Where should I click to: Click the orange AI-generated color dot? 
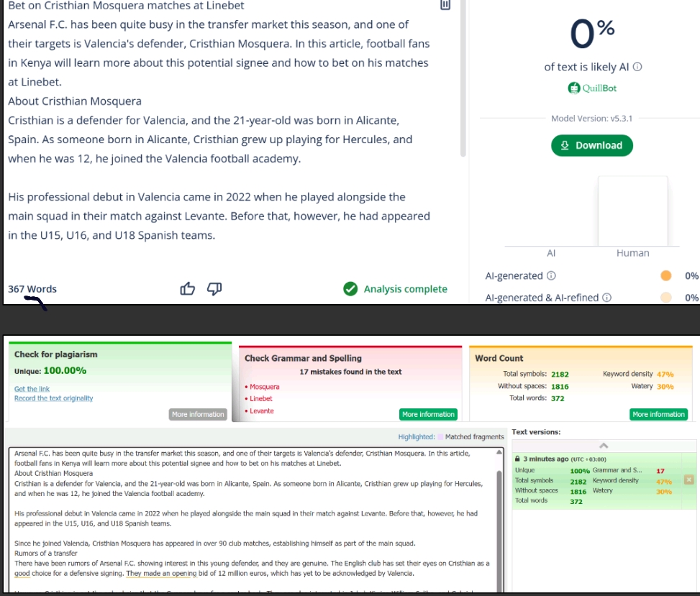point(665,275)
